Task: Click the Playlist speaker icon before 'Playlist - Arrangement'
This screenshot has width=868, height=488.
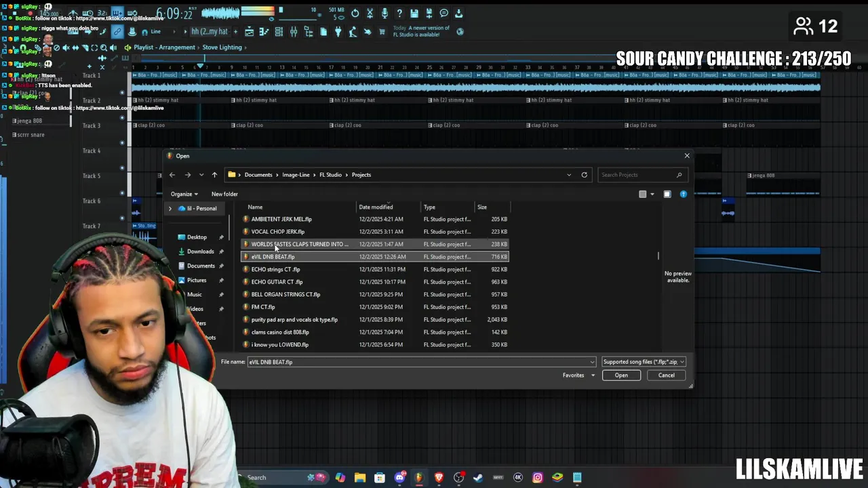Action: point(127,47)
